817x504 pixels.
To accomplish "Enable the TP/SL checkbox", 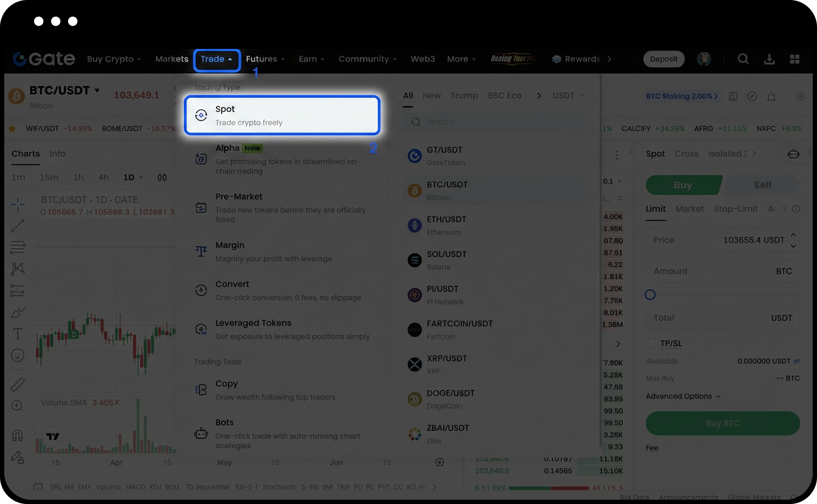I will (x=650, y=343).
